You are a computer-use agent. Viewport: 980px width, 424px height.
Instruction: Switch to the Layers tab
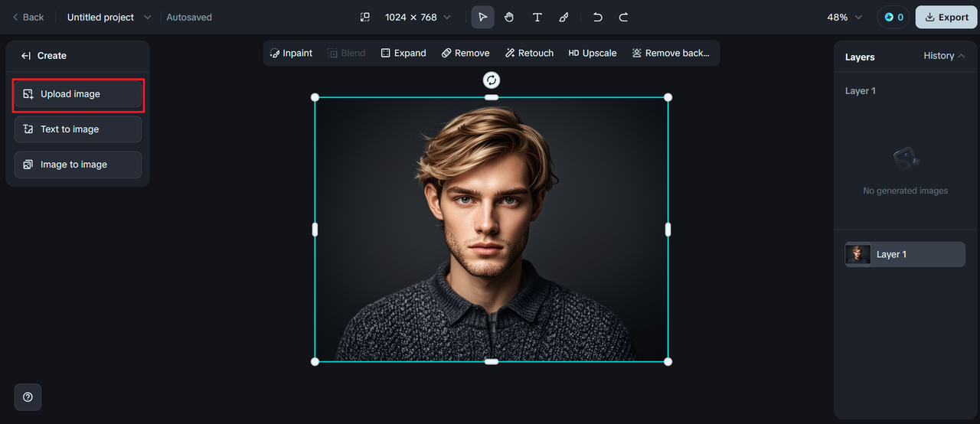pyautogui.click(x=860, y=57)
